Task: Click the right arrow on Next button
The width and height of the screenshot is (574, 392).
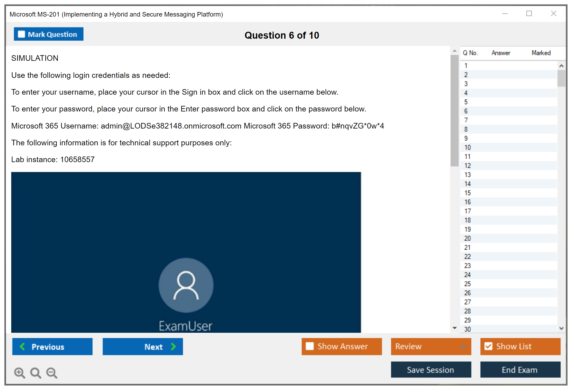Action: (173, 346)
